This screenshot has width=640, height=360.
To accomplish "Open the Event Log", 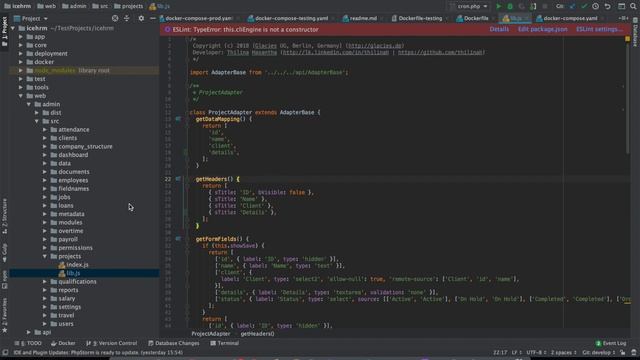I will (x=611, y=343).
